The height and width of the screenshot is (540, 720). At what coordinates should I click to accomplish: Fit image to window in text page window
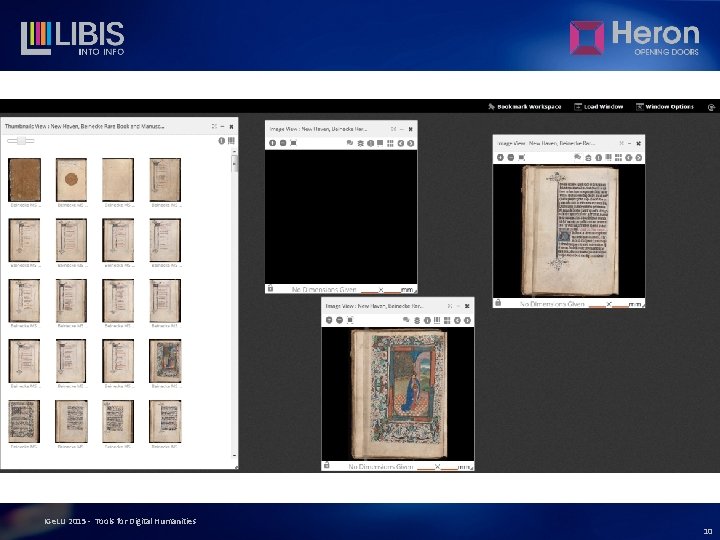[x=522, y=158]
